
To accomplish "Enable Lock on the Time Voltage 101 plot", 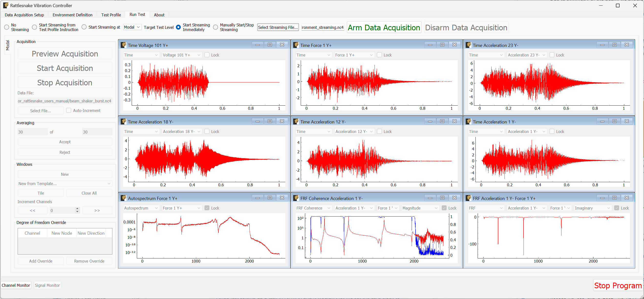I will (207, 55).
